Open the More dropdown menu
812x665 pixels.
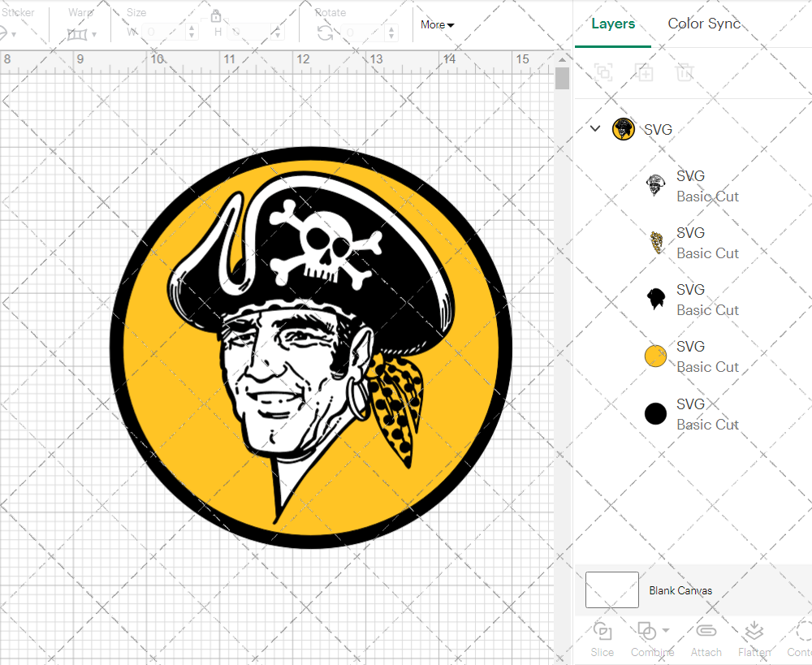pyautogui.click(x=437, y=24)
